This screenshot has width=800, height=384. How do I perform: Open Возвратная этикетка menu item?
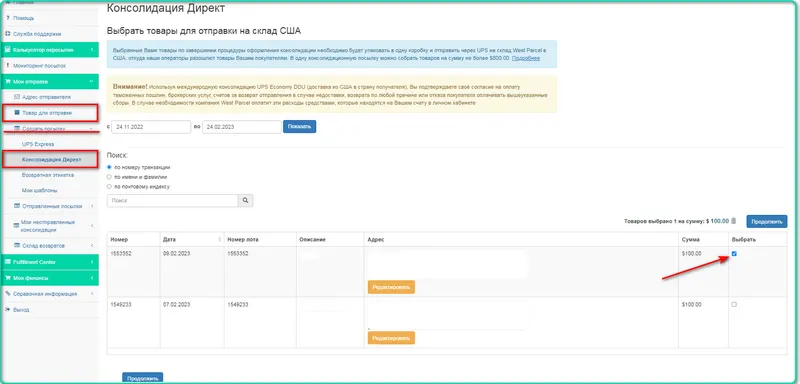pyautogui.click(x=49, y=175)
